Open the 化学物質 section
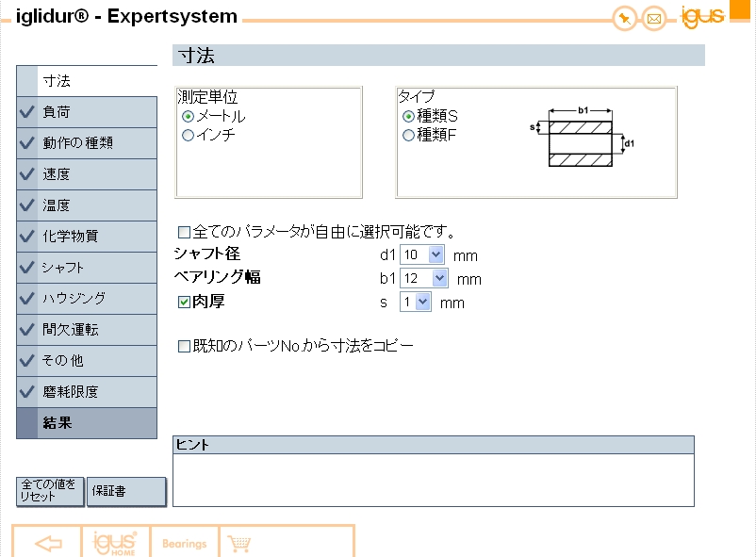Viewport: 756px width, 557px height. 87,237
